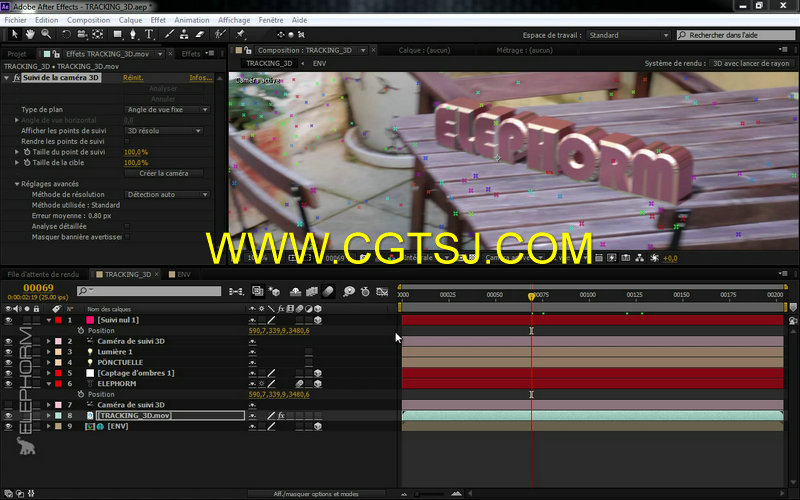This screenshot has height=500, width=800.
Task: Select the Brush tool
Action: [169, 34]
